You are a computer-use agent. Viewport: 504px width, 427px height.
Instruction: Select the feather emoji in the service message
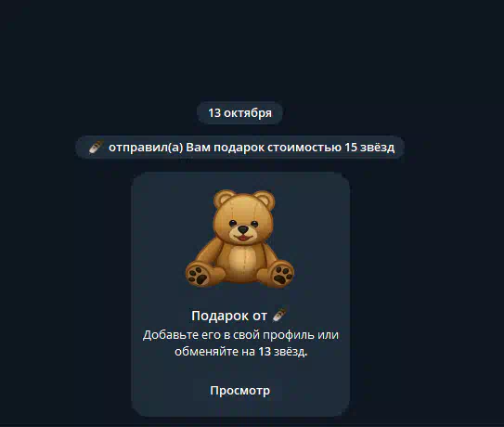click(96, 148)
